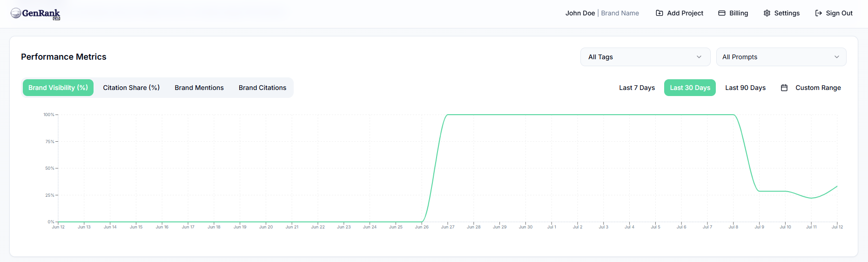Select the Last 30 Days range

pyautogui.click(x=690, y=88)
